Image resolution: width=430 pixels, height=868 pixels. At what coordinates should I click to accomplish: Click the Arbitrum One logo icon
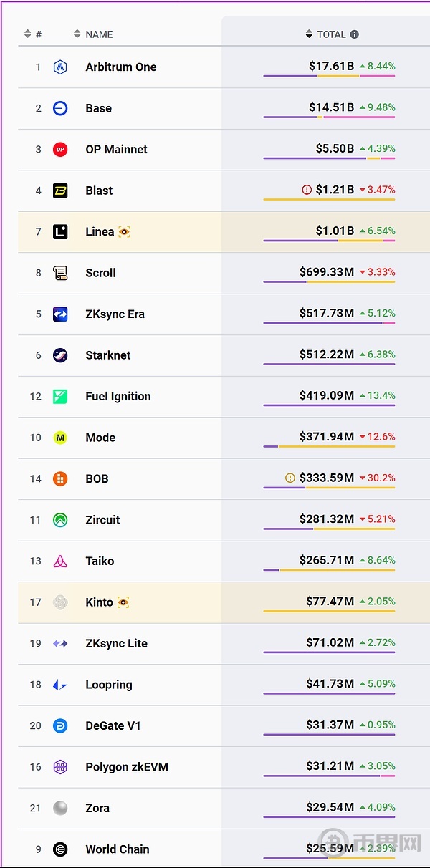pyautogui.click(x=60, y=67)
